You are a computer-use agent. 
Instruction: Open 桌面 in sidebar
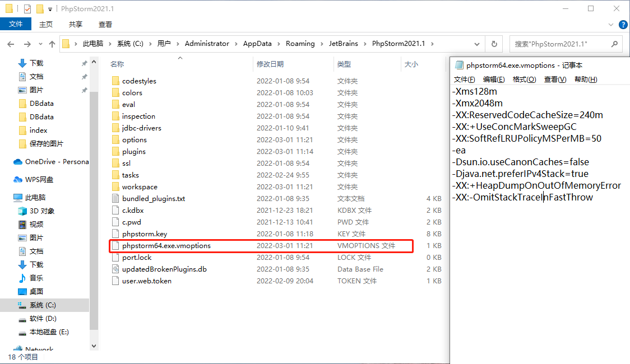(36, 292)
